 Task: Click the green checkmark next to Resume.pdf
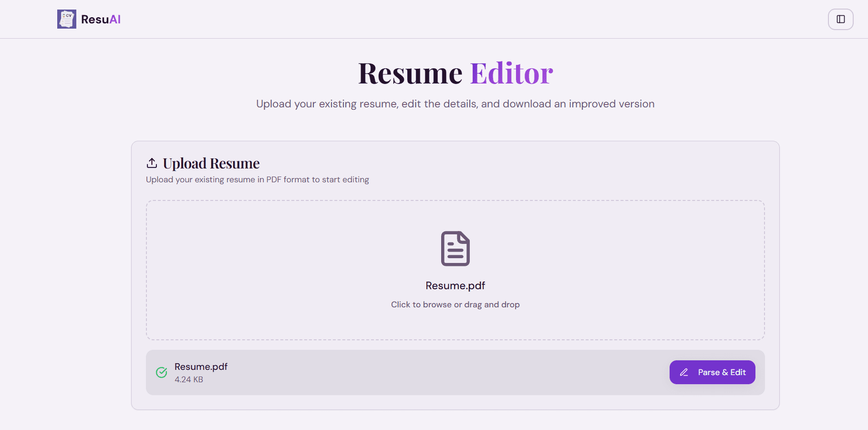click(x=161, y=372)
